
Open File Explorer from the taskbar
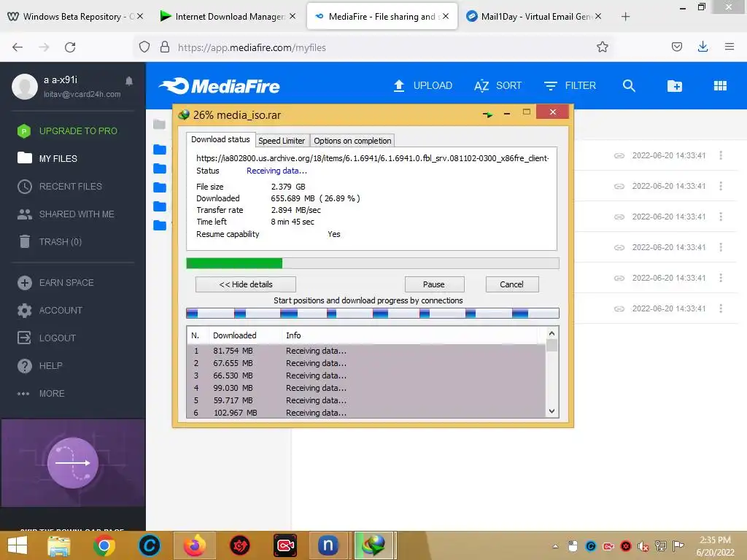(x=58, y=545)
